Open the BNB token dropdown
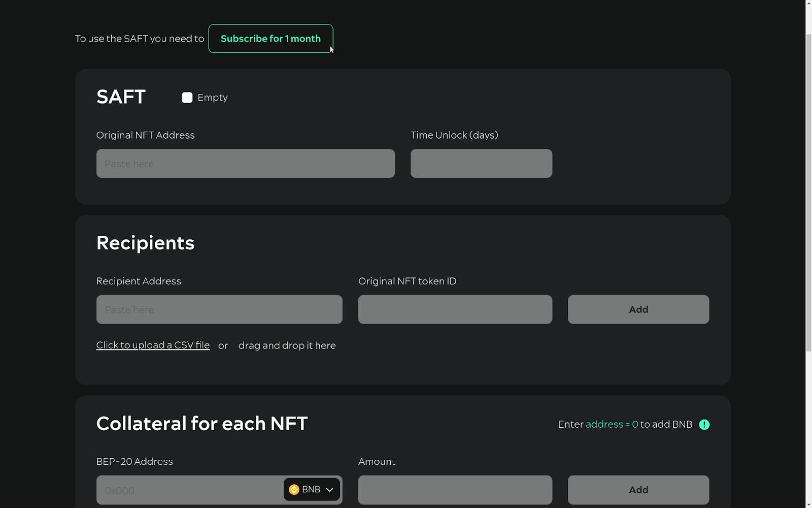Screen dimensions: 812x508 click(x=312, y=490)
